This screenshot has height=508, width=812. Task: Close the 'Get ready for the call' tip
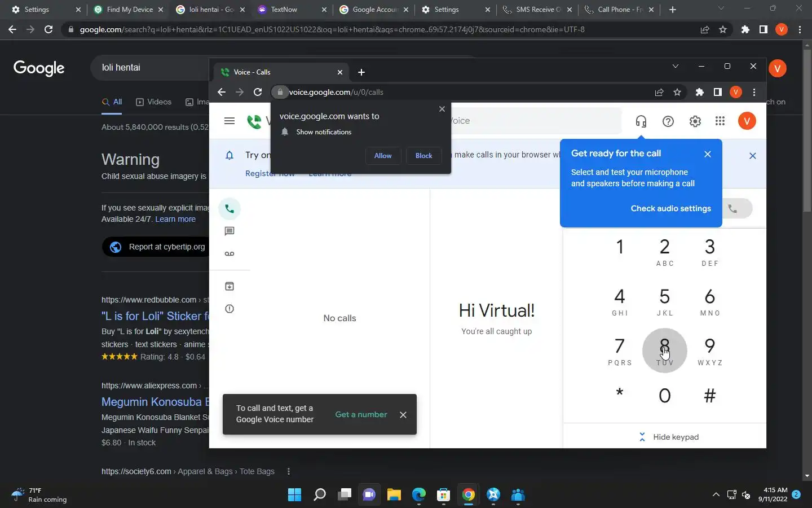click(x=708, y=154)
